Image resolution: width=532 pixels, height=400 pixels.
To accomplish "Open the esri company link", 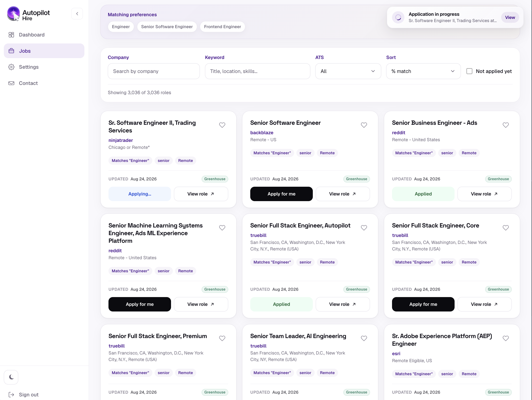I will tap(396, 353).
